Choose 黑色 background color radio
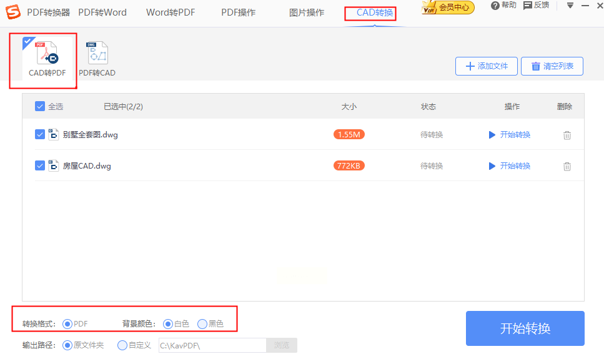The width and height of the screenshot is (604, 364). click(x=202, y=324)
